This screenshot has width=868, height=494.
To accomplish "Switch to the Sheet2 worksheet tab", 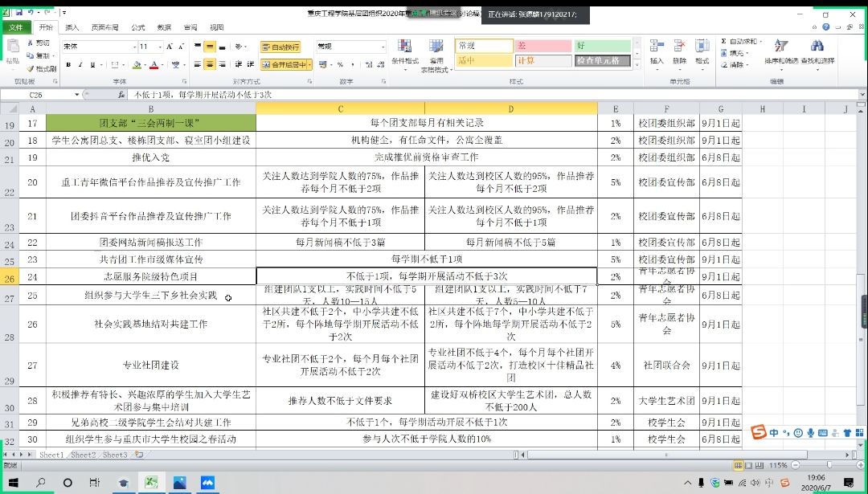I will pyautogui.click(x=82, y=455).
